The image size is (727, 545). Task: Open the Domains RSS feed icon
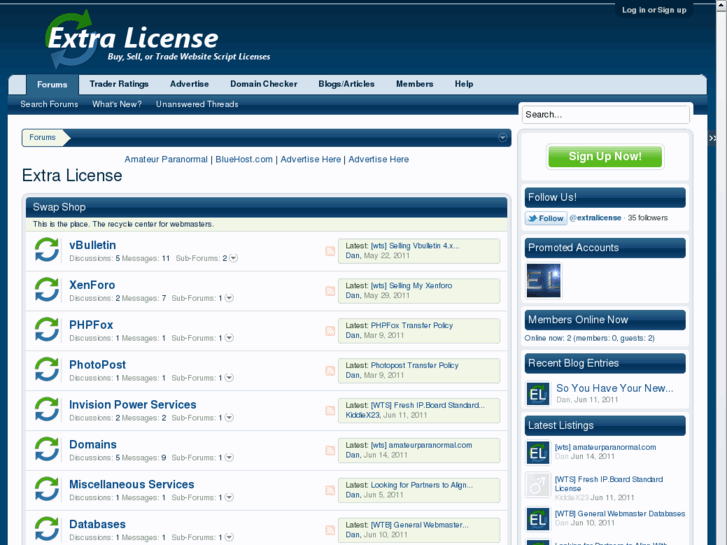tap(330, 450)
